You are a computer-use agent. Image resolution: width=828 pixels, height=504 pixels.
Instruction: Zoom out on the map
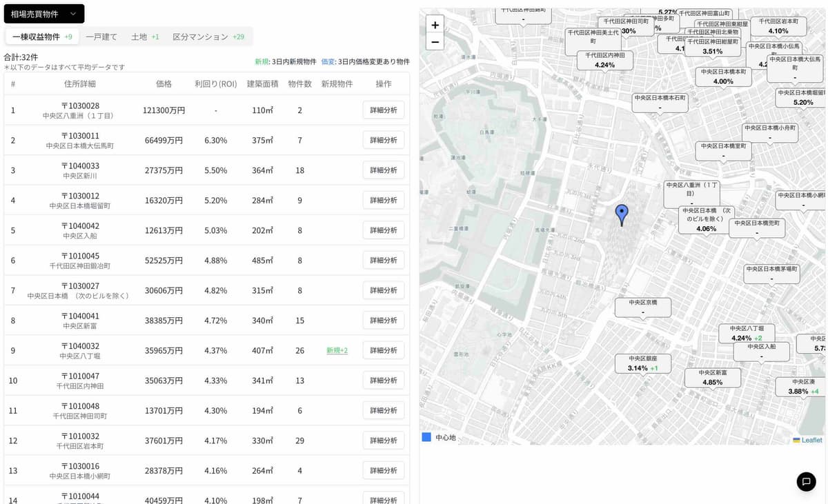click(x=435, y=42)
